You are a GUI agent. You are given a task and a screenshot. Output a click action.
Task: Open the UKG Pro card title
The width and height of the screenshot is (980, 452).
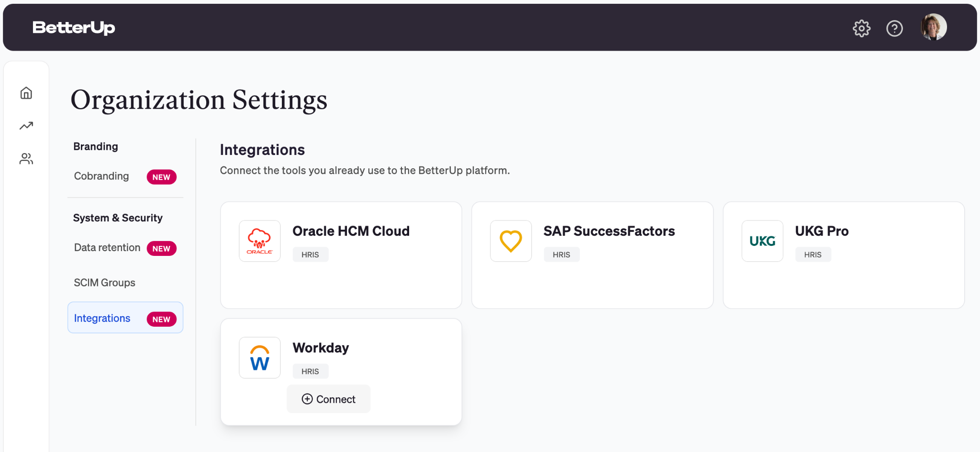822,231
